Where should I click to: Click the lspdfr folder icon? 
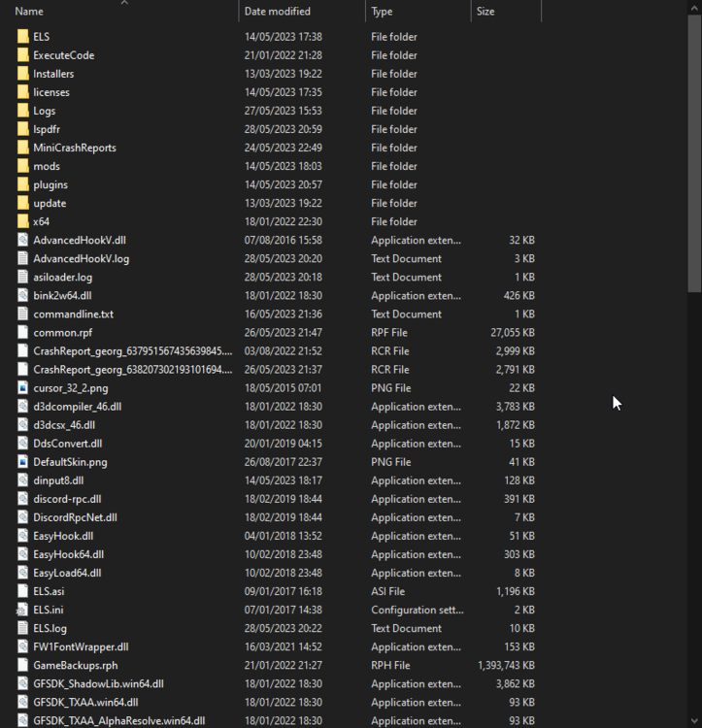point(22,129)
